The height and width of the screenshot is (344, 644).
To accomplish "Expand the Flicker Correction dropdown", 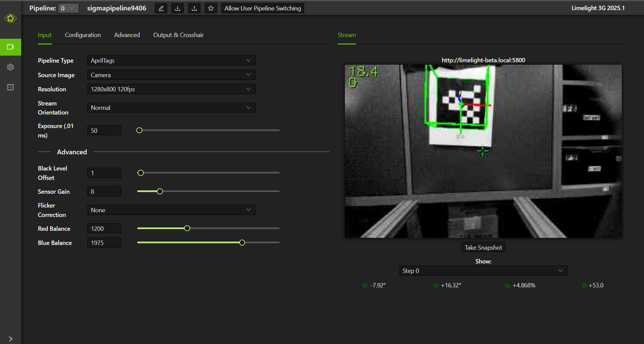I will point(171,210).
